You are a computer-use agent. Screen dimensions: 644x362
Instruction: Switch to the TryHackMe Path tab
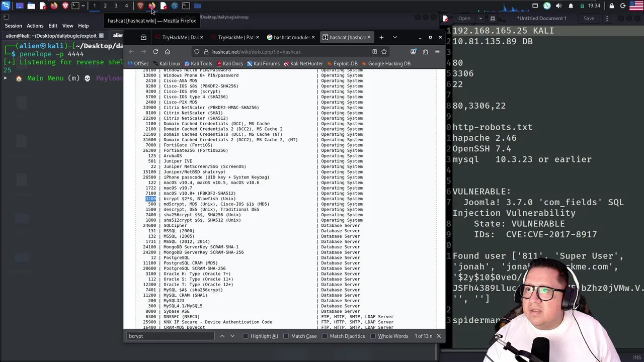pos(235,37)
